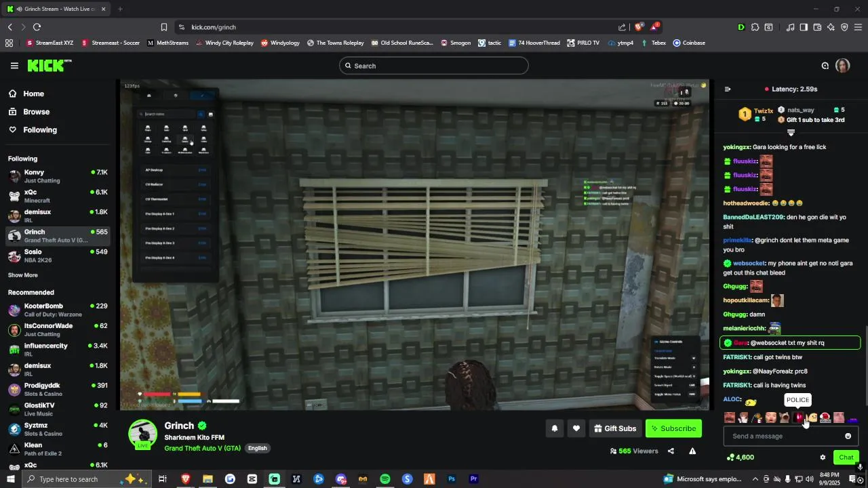
Task: Reload the page
Action: (37, 27)
